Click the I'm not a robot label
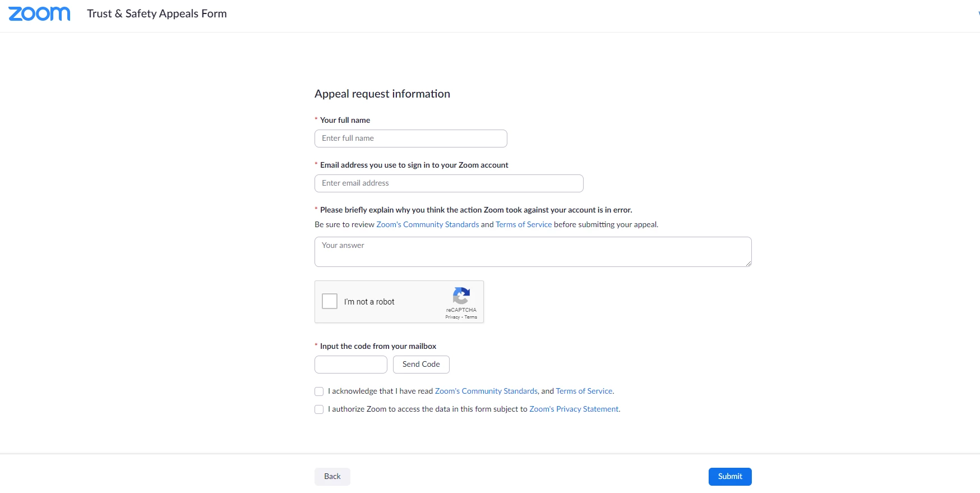The image size is (980, 493). (x=369, y=302)
